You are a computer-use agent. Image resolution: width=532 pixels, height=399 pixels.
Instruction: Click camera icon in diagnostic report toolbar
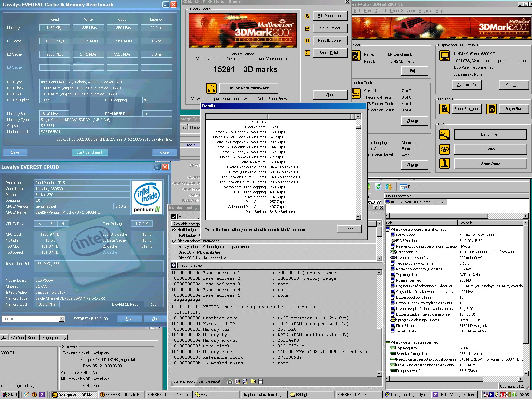(x=230, y=381)
